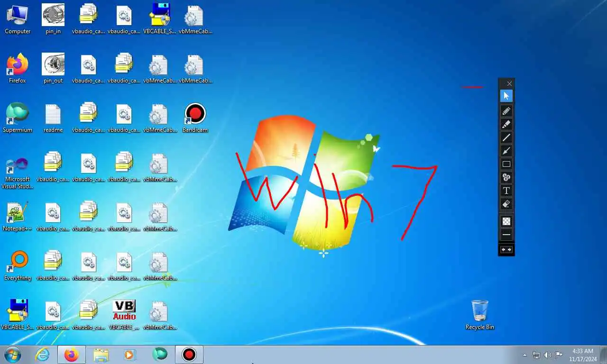This screenshot has width=607, height=364.
Task: Select the Bandicam desktop shortcut
Action: [195, 118]
